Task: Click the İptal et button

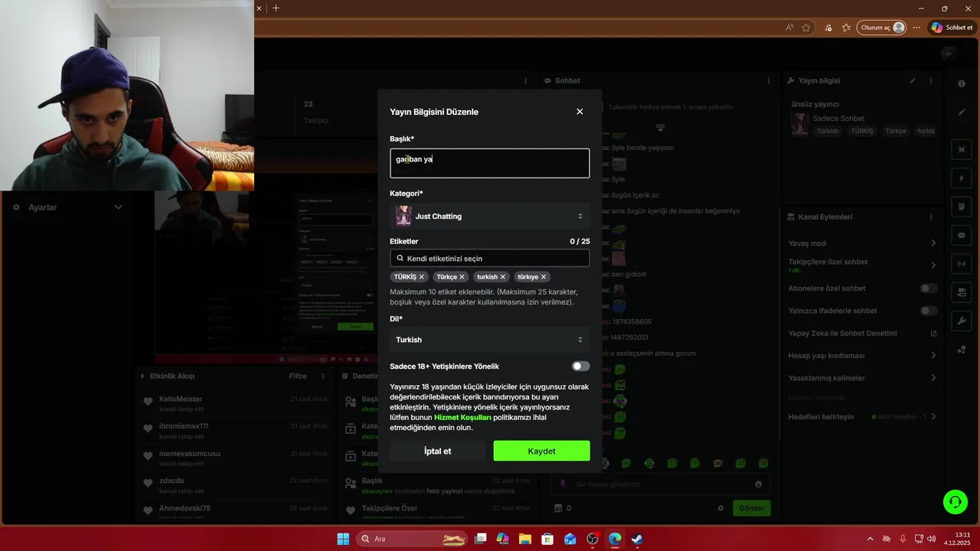Action: point(438,452)
